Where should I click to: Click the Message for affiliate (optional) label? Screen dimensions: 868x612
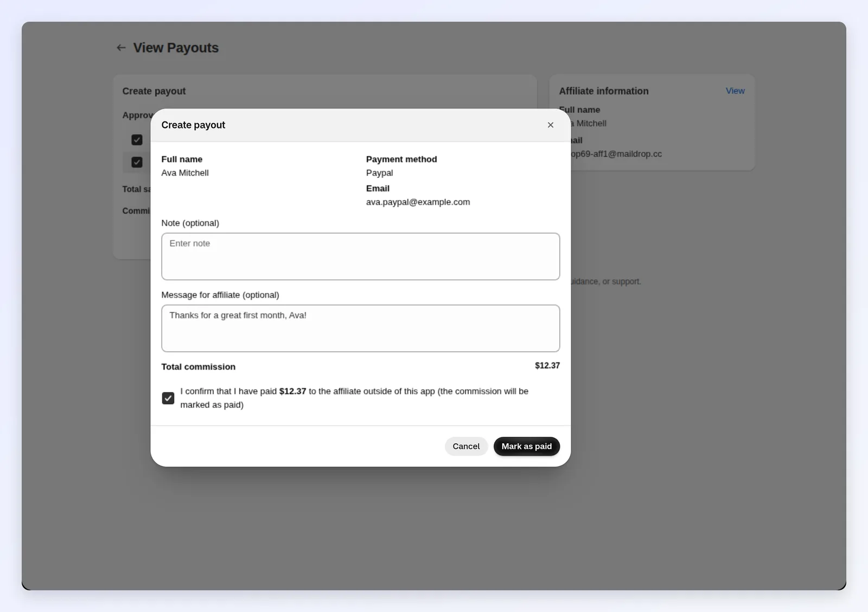220,295
